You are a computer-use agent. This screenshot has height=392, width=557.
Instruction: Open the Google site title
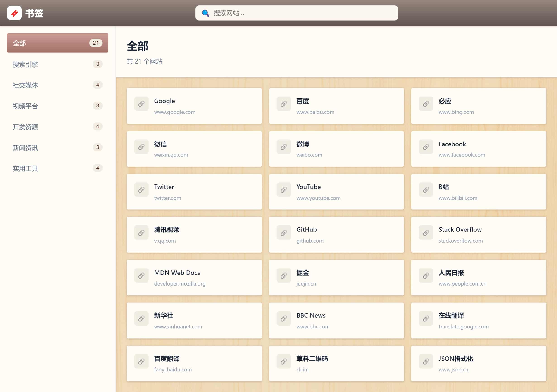point(164,101)
